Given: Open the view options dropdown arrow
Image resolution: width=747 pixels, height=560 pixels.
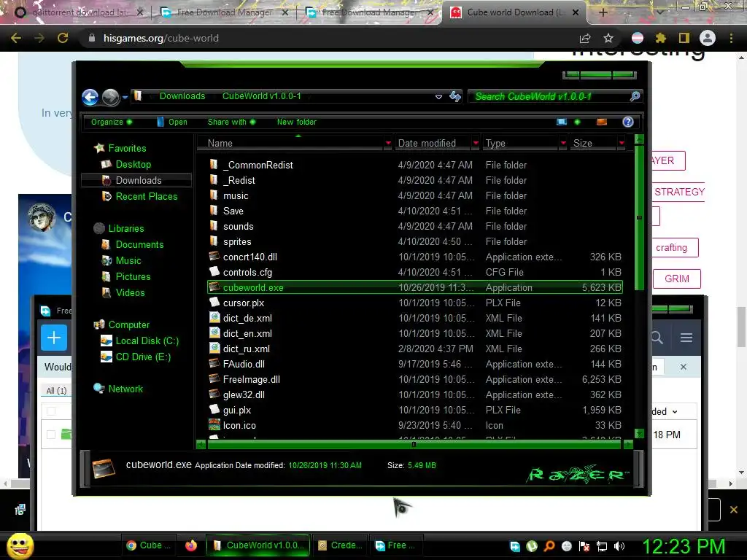Looking at the screenshot, I should (578, 122).
